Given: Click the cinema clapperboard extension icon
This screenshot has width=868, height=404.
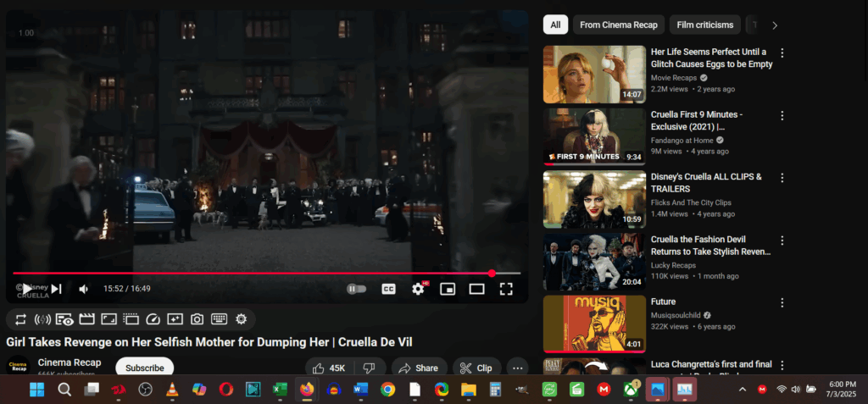Looking at the screenshot, I should (x=87, y=319).
